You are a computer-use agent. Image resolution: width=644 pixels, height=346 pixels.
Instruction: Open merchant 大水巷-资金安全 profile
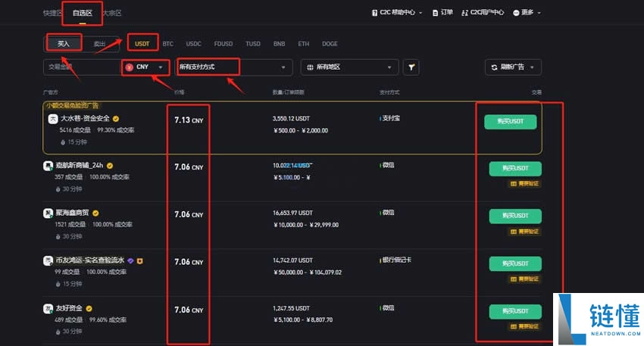pyautogui.click(x=85, y=118)
